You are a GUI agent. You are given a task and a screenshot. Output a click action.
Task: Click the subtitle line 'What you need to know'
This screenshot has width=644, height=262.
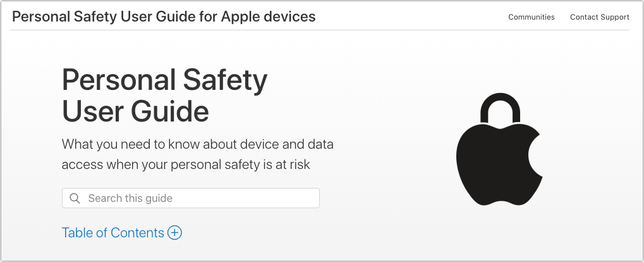click(198, 144)
